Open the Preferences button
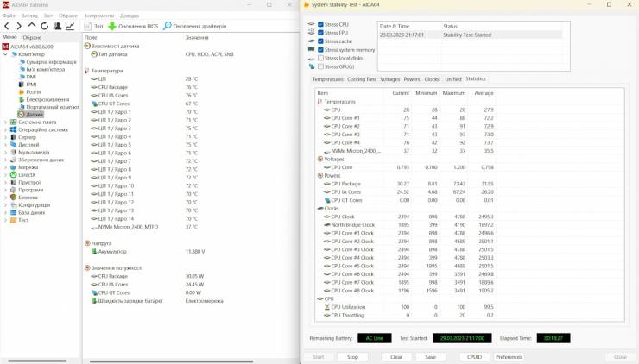 pyautogui.click(x=509, y=357)
